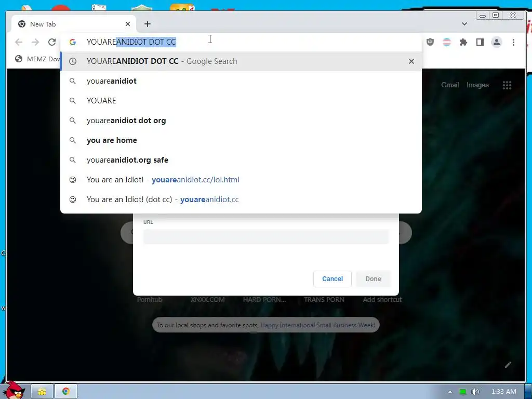Show hidden tray icons arrow
The image size is (532, 399).
point(450,392)
